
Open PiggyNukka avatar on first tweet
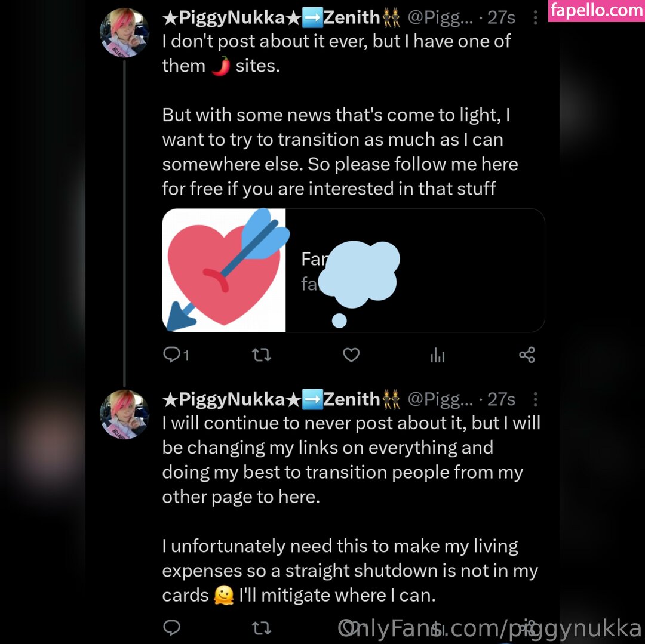tap(124, 32)
